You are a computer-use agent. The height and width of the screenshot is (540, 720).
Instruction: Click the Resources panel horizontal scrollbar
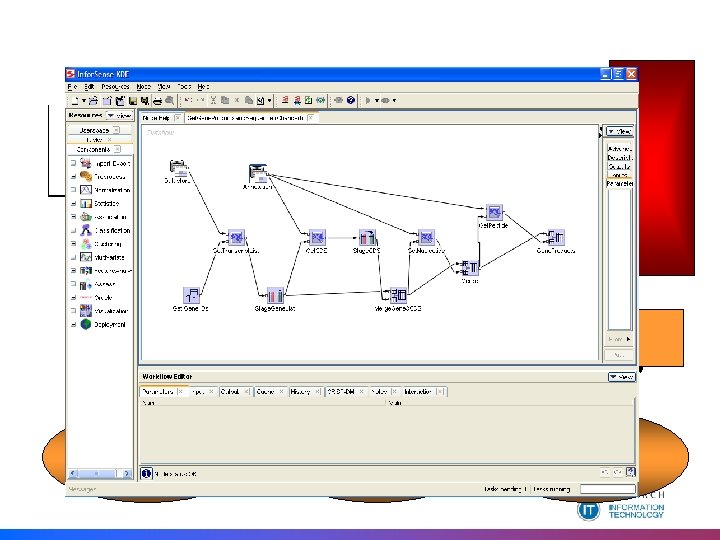100,473
